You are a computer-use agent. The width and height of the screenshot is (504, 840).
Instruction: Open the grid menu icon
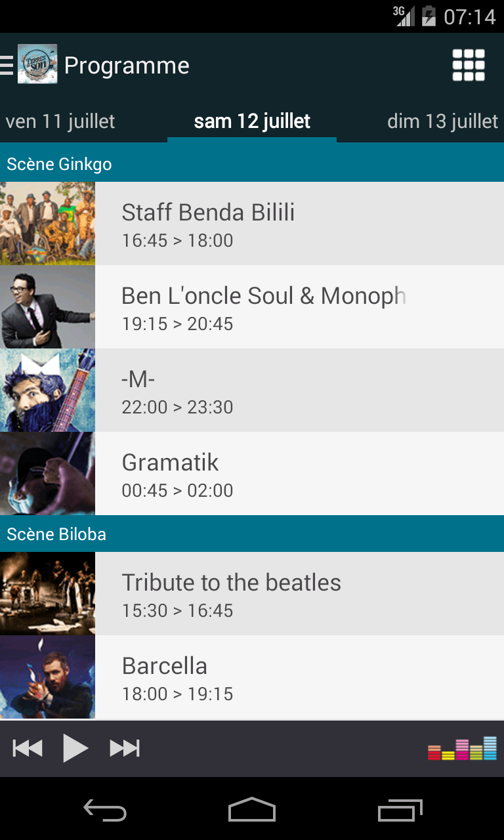[469, 66]
